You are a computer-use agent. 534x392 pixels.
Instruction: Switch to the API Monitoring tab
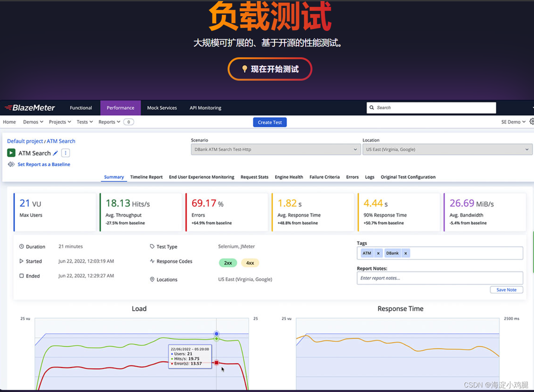pos(205,108)
